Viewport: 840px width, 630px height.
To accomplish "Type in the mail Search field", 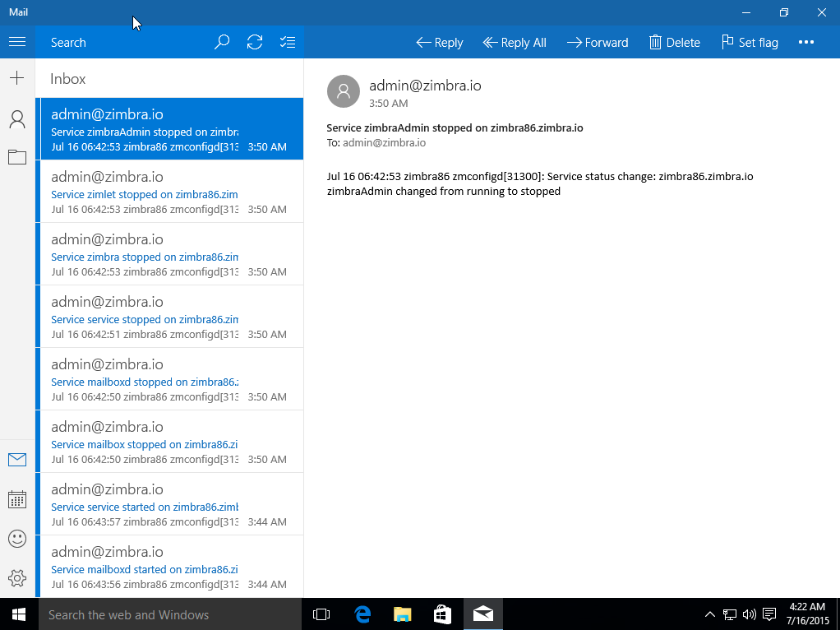I will 123,43.
